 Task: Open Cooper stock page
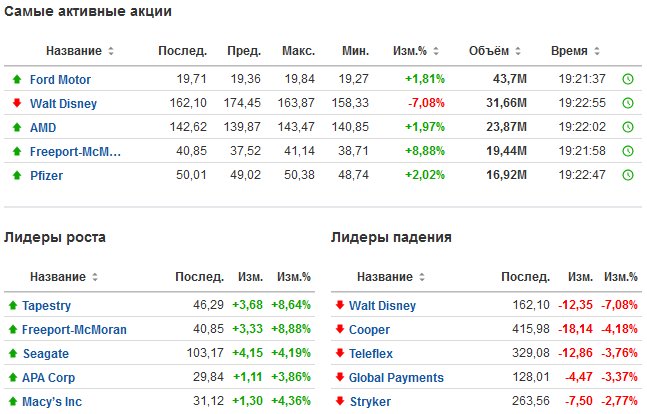[x=369, y=329]
